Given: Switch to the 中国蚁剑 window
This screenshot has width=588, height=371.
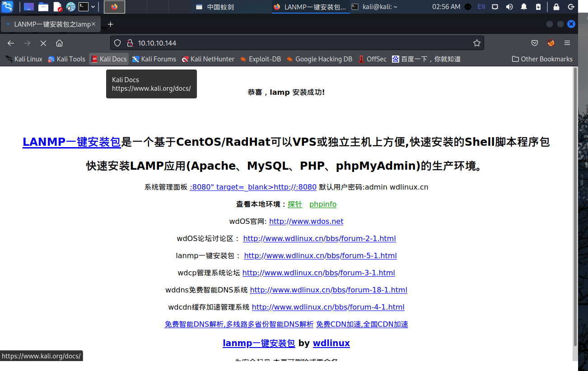Looking at the screenshot, I should tap(215, 7).
